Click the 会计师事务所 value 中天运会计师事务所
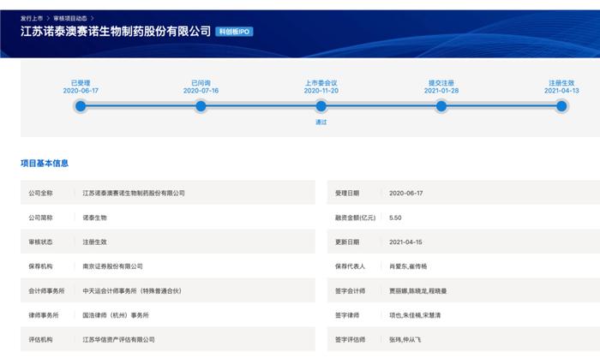The width and height of the screenshot is (600, 364). click(132, 291)
